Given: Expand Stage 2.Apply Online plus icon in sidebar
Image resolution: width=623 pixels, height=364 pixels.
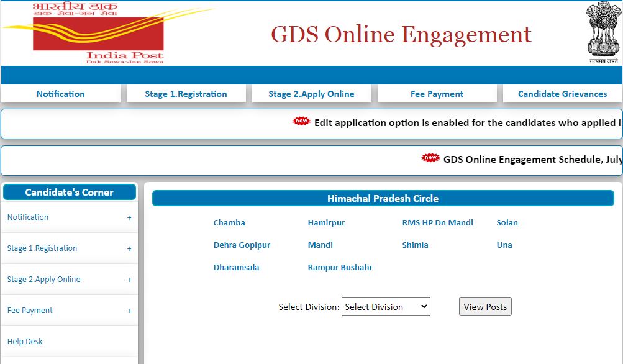Looking at the screenshot, I should click(129, 280).
